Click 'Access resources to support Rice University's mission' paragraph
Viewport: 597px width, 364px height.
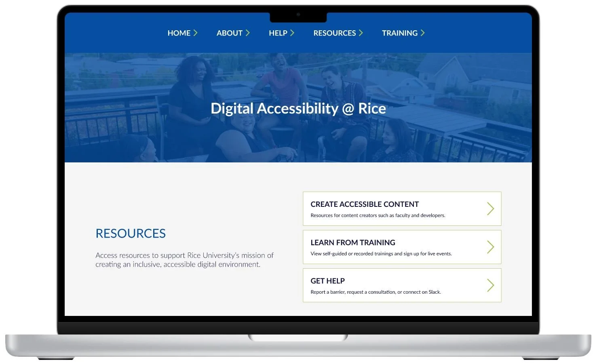point(184,260)
